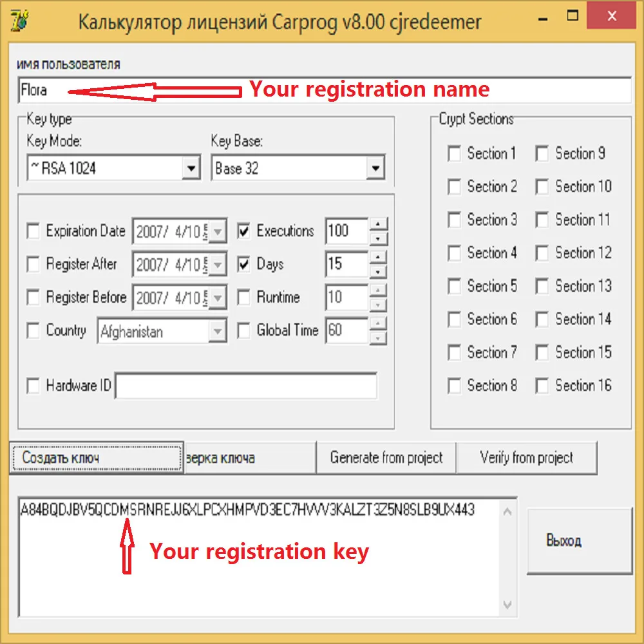
Task: Check the Section 5 checkbox
Action: (454, 287)
